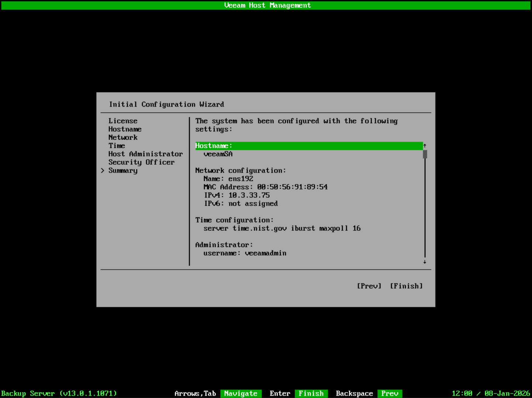Viewport: 532px width, 398px height.
Task: Click the Navigate hint in bottom bar
Action: [241, 394]
